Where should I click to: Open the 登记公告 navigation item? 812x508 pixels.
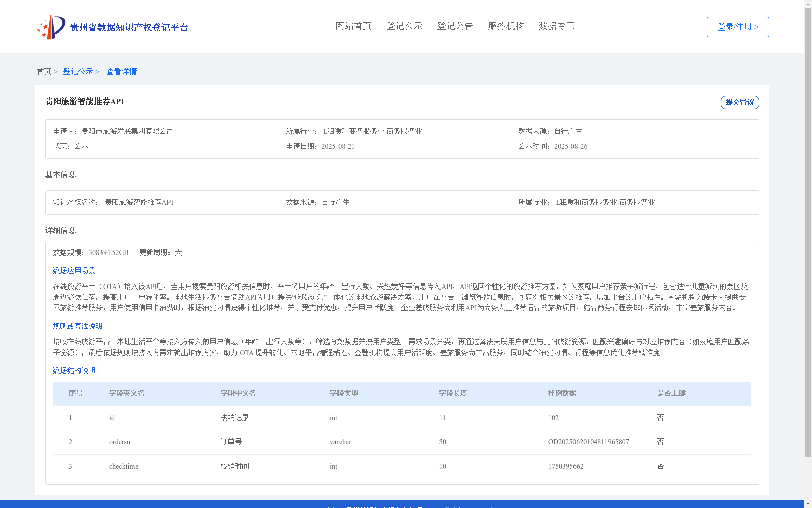click(455, 26)
